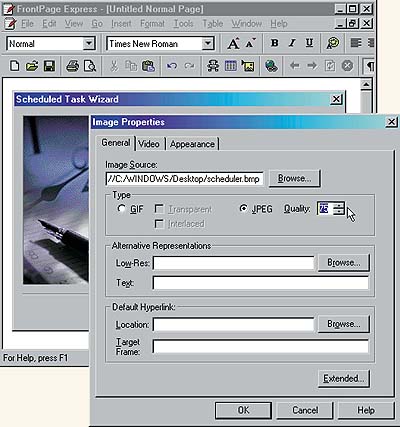Save the page with the floppy disk icon

pyautogui.click(x=49, y=66)
